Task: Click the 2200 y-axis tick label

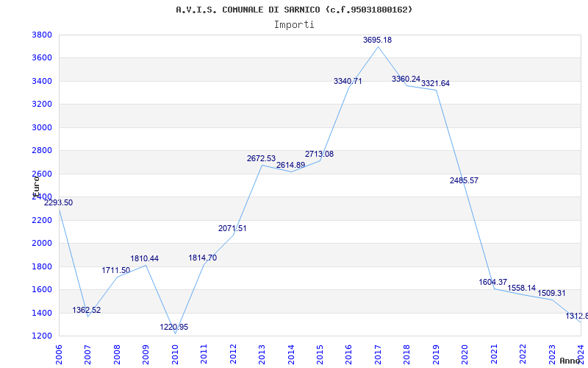Action: (x=42, y=220)
